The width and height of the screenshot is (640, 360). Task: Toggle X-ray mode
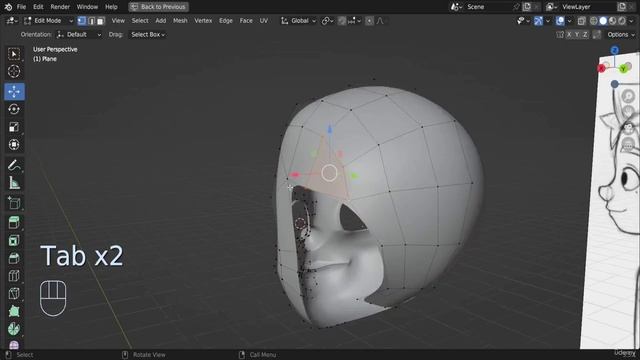click(582, 21)
